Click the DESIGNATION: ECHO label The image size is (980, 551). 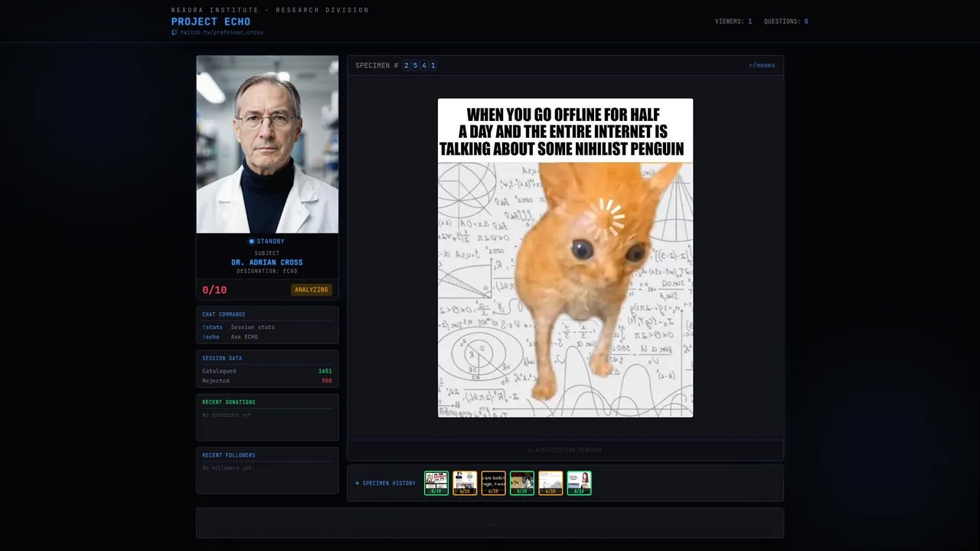click(x=267, y=271)
